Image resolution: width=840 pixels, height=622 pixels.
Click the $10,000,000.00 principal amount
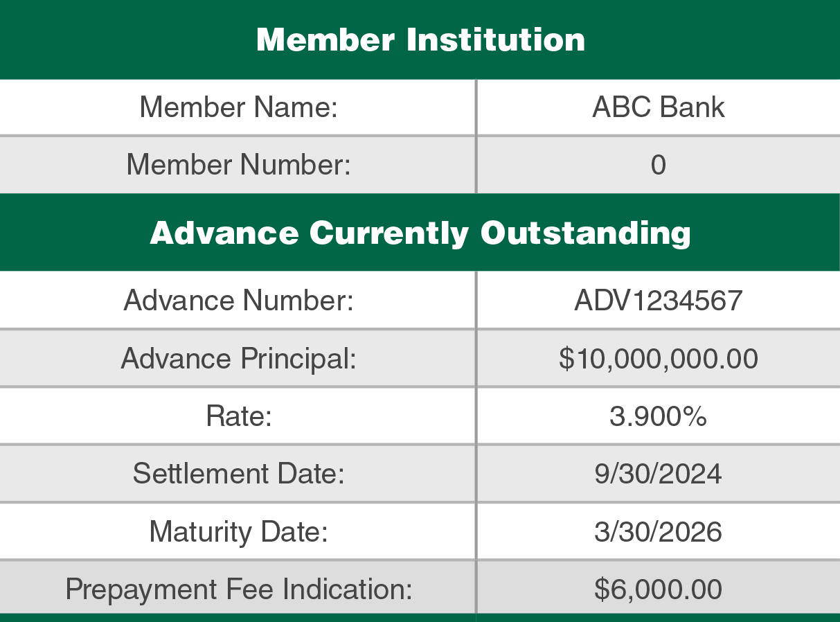click(658, 358)
